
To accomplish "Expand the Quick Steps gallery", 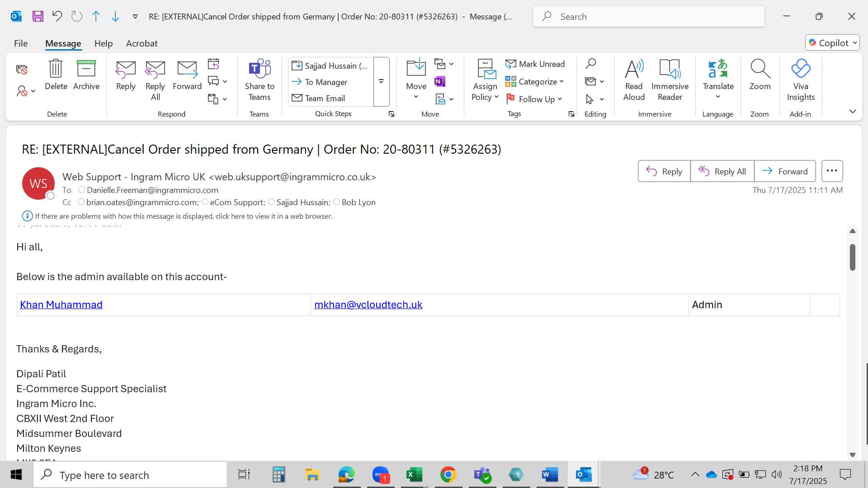I will pyautogui.click(x=381, y=81).
